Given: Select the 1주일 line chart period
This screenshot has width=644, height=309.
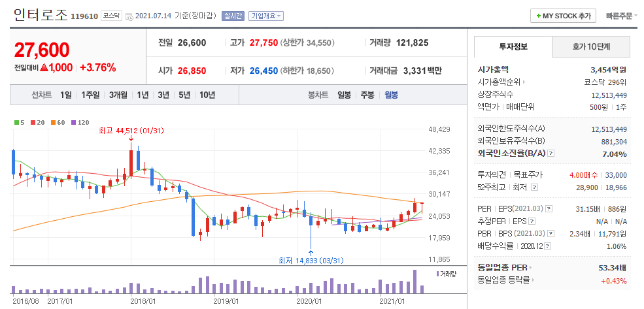Looking at the screenshot, I should (90, 95).
